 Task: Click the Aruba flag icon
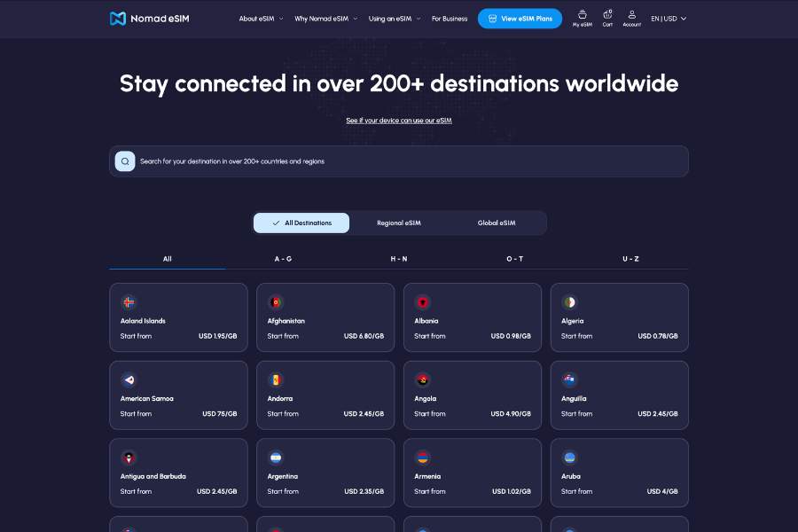(569, 458)
